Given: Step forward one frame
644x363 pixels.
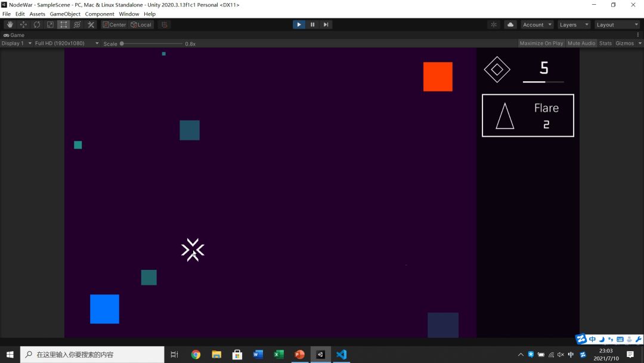Looking at the screenshot, I should pyautogui.click(x=326, y=24).
